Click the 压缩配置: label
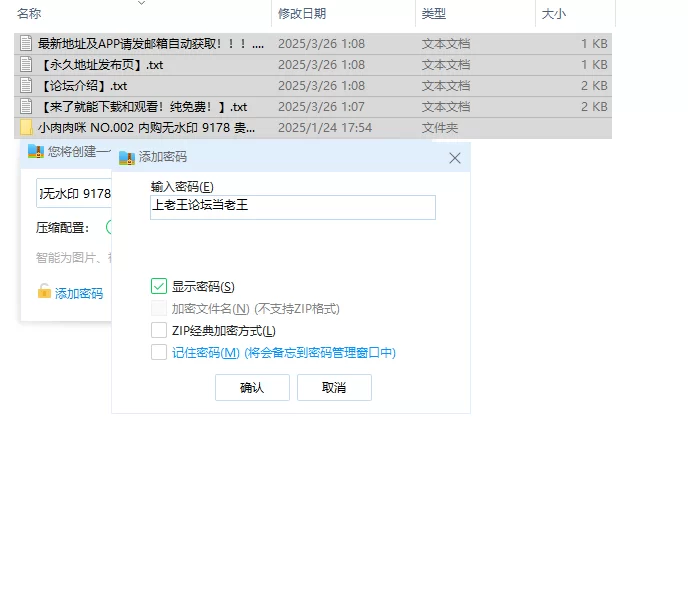Viewport: 688px width, 613px height. [x=63, y=228]
